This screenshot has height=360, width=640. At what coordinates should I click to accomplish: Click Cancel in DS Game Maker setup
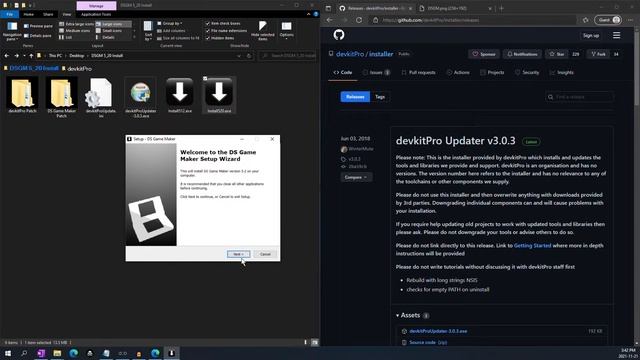tap(265, 254)
